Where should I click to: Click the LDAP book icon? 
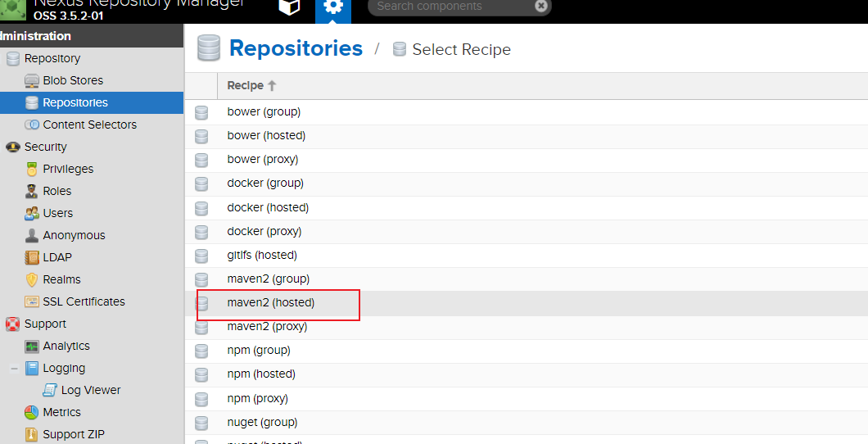32,257
